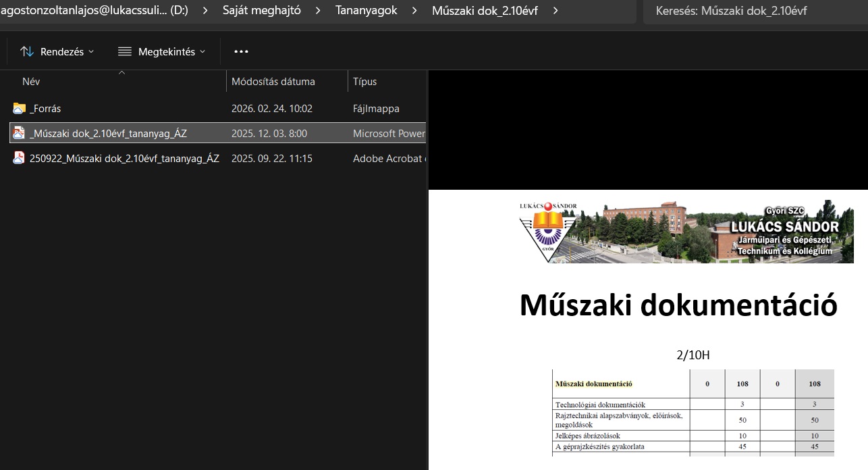Click the curriculum hours table in preview
Viewport: 868px width, 470px height.
point(693,413)
